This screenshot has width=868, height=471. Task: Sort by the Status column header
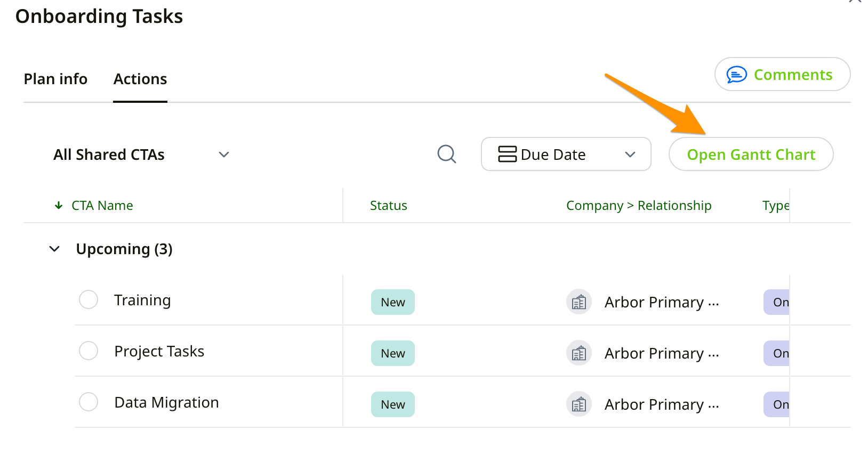point(388,206)
